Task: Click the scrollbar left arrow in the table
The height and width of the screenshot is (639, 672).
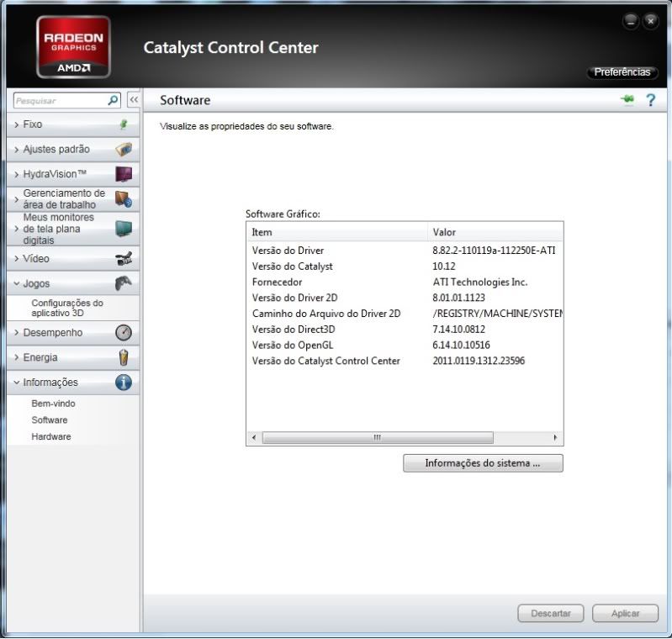Action: pyautogui.click(x=254, y=437)
